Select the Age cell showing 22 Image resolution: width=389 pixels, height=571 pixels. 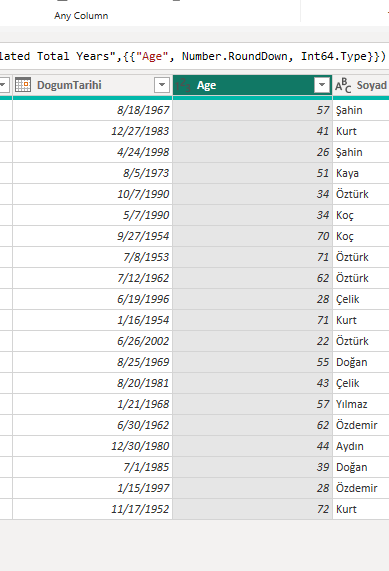(252, 341)
